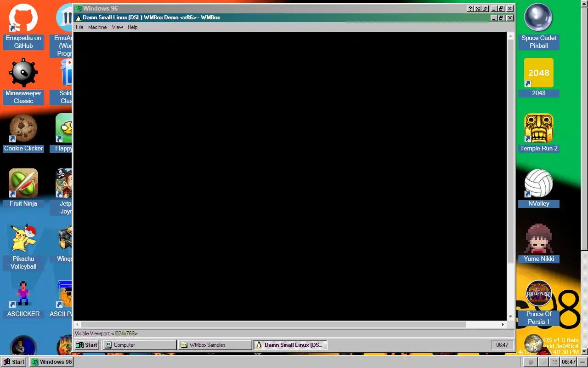Click the WMBox horizontal scrollbar left arrow
Screen dimensions: 588x368
[x=78, y=324]
